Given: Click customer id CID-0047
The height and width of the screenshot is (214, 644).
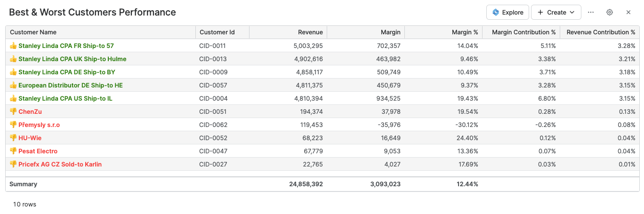Looking at the screenshot, I should point(213,151).
